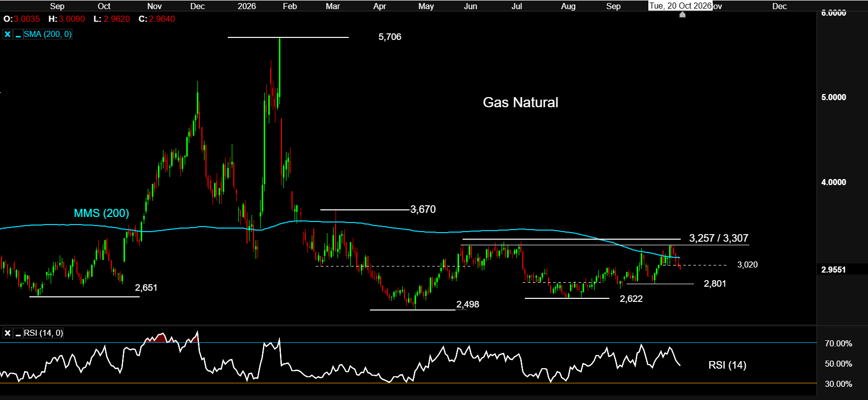This screenshot has width=868, height=400.
Task: Click the 2,801 support label
Action: pyautogui.click(x=715, y=284)
